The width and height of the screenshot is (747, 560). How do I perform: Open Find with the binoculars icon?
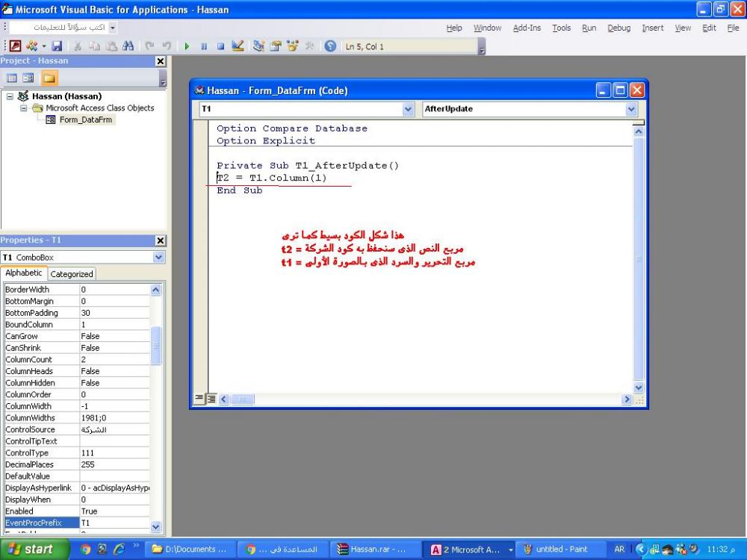click(128, 46)
